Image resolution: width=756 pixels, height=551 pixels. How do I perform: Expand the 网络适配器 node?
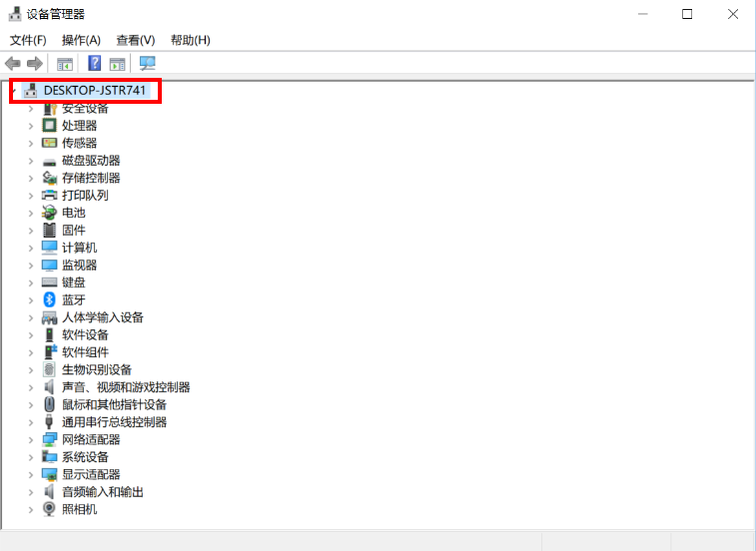coord(31,439)
